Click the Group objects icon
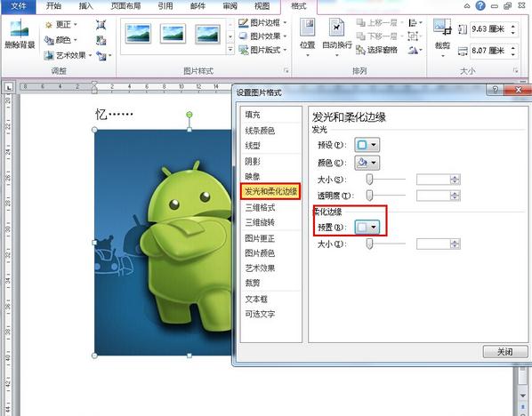 (413, 36)
